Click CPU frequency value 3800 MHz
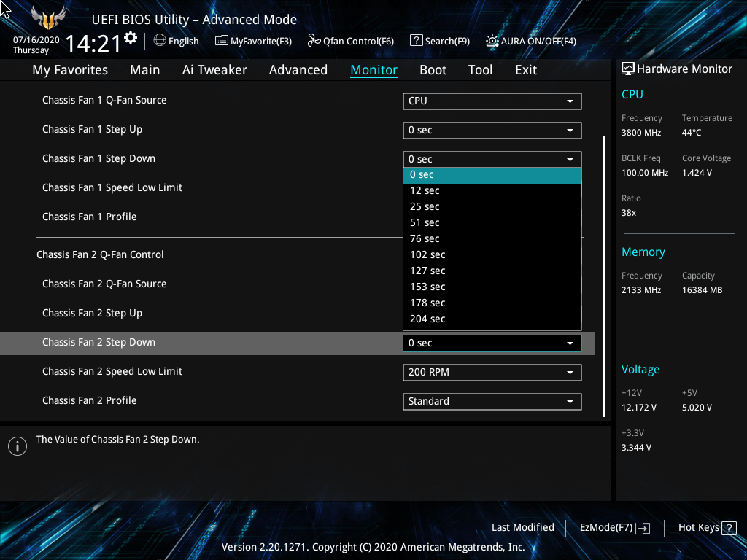 [640, 133]
